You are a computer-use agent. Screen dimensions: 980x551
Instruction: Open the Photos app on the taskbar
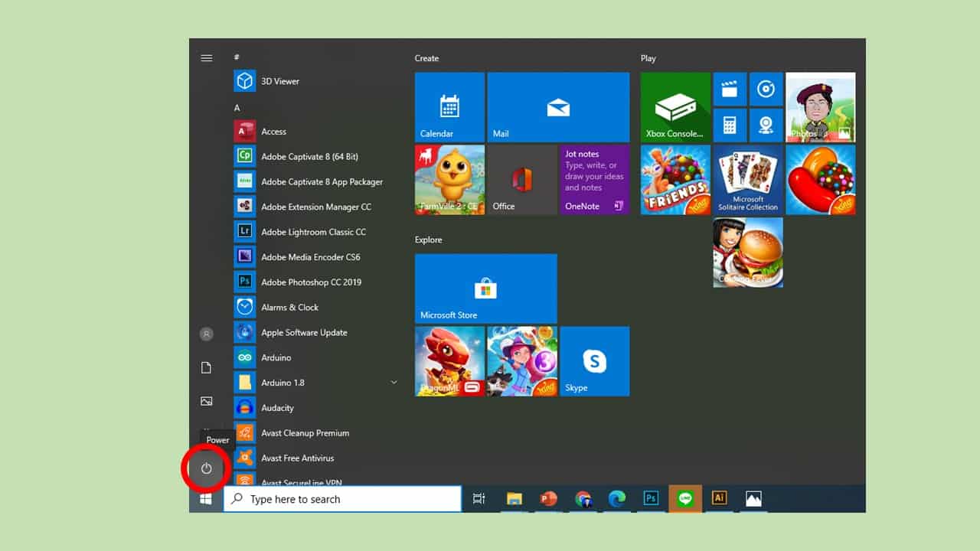(753, 499)
